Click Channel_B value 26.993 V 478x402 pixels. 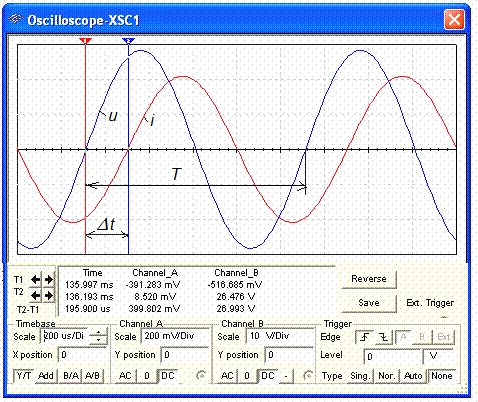point(236,309)
